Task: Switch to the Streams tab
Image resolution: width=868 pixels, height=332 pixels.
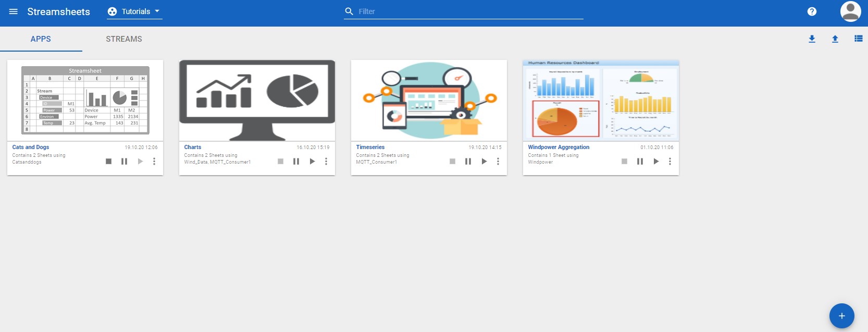Action: [124, 39]
